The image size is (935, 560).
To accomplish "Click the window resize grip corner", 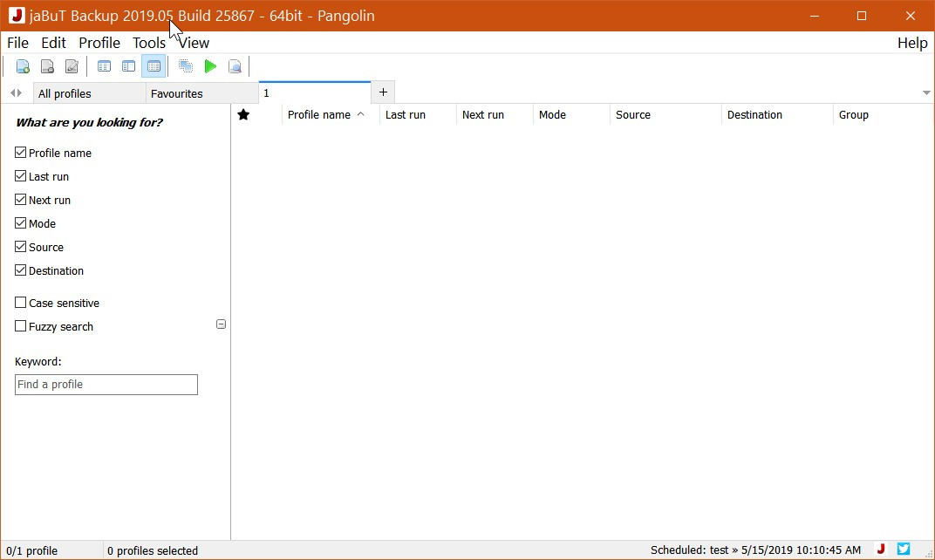I will click(x=928, y=554).
